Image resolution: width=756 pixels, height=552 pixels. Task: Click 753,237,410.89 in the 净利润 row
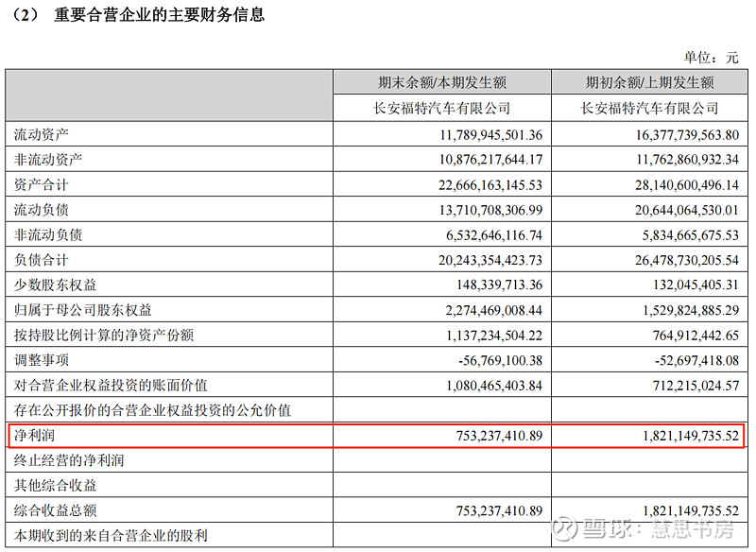pyautogui.click(x=500, y=436)
